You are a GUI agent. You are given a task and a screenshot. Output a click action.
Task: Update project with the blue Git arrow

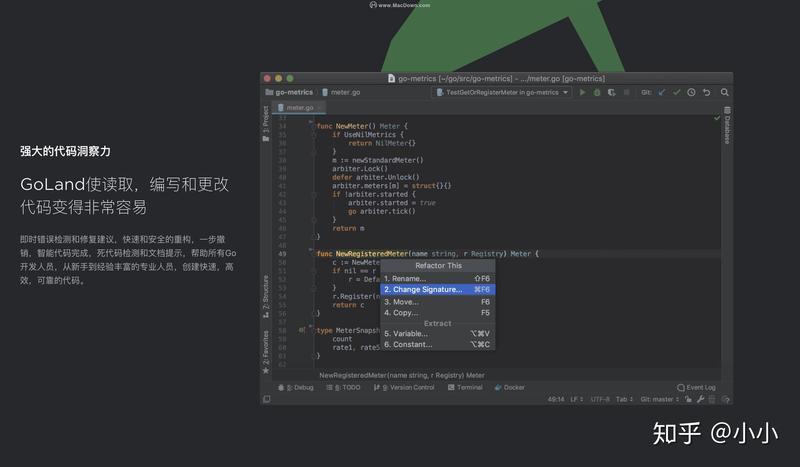coord(662,92)
